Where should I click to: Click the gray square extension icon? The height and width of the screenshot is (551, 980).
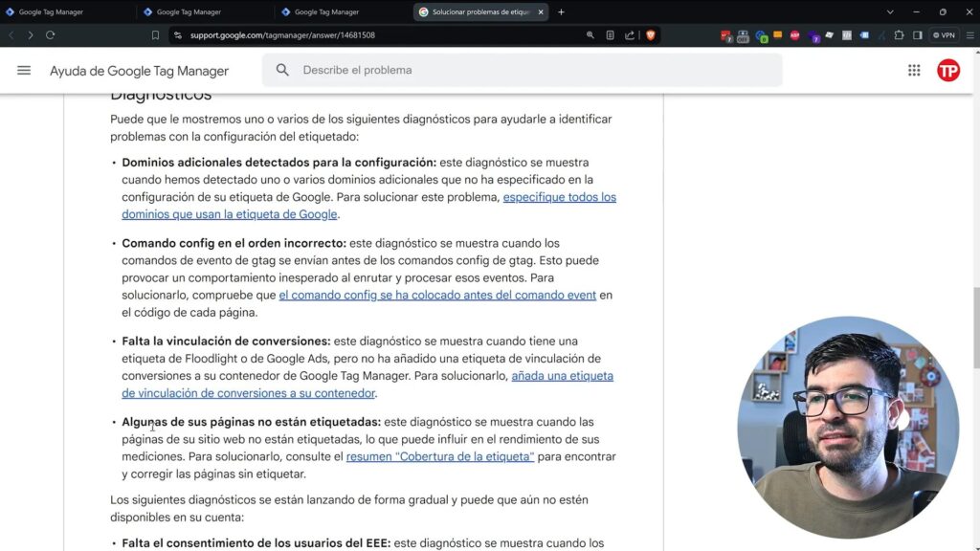coord(847,35)
